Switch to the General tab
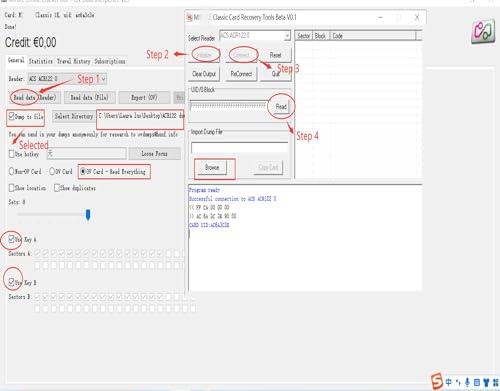Image resolution: width=500 pixels, height=391 pixels. 16,60
